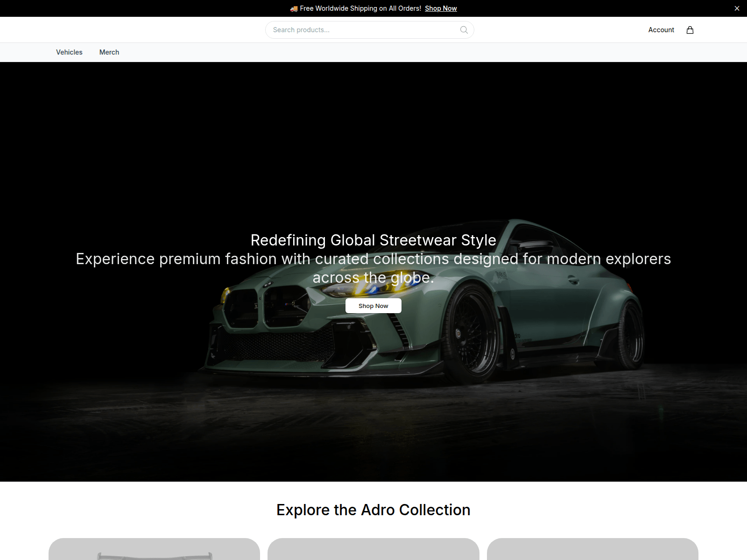Click the Redefining Global Streetwear Style headline
The image size is (747, 560).
click(373, 240)
